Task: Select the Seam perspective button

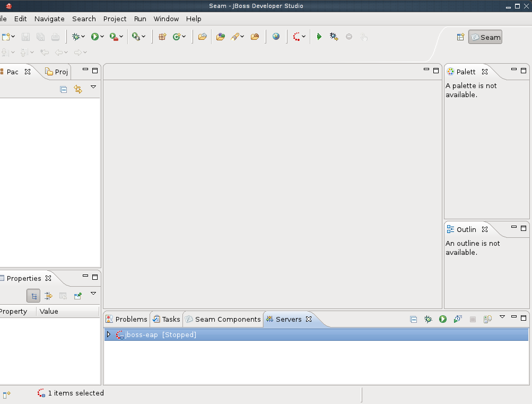Action: click(485, 37)
